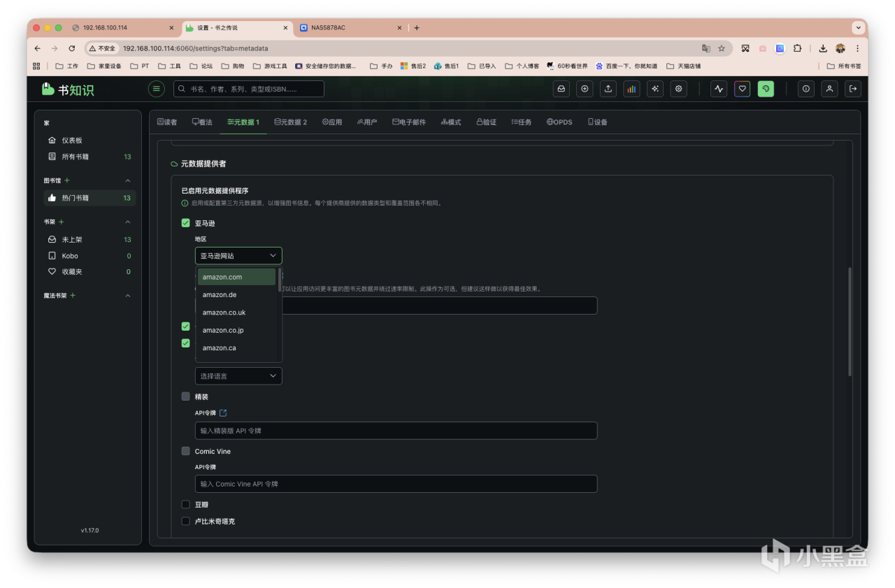Open the Chrome three-dot menu
The width and height of the screenshot is (895, 588).
858,48
